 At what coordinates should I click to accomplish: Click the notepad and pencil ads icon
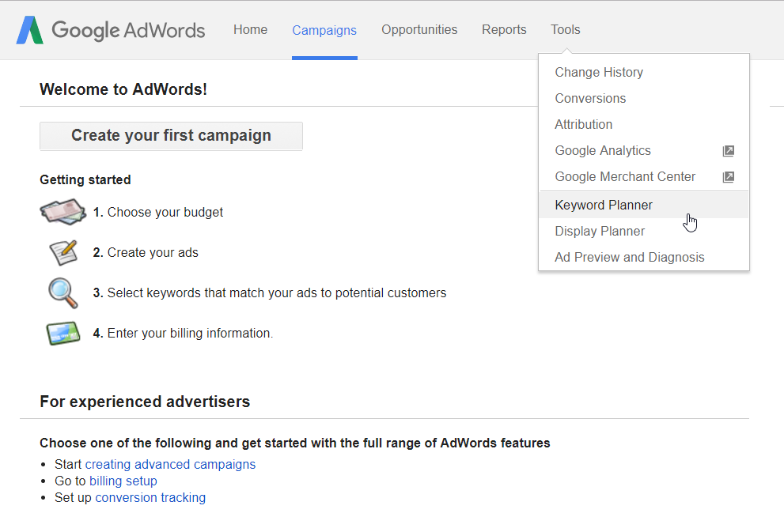[63, 252]
